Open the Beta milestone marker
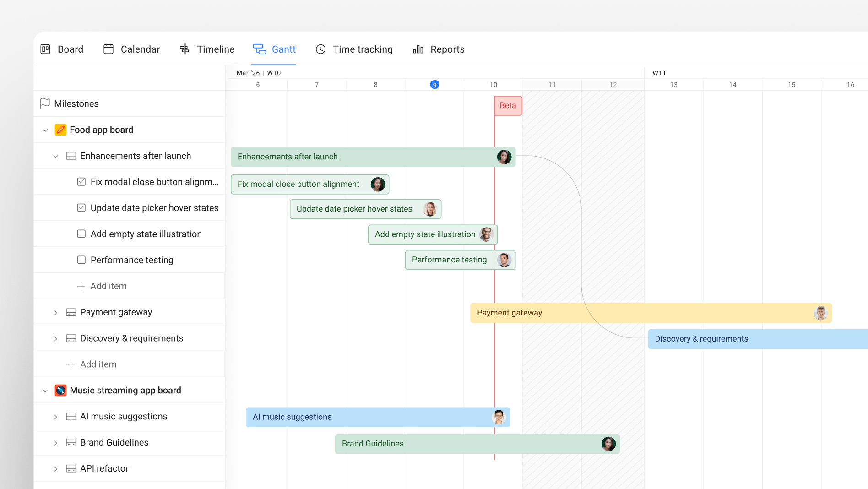Viewport: 868px width, 489px height. [x=508, y=106]
